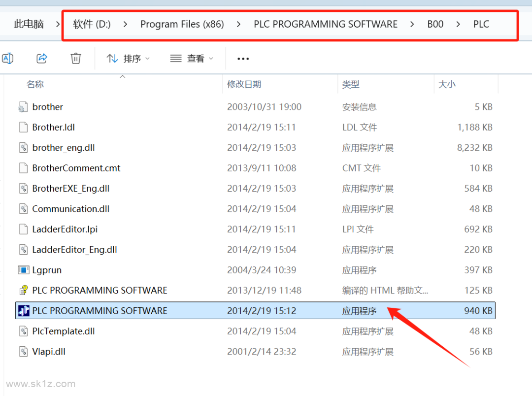Image resolution: width=532 pixels, height=396 pixels.
Task: Expand chevron after 此电脑 in address bar
Action: coord(58,24)
